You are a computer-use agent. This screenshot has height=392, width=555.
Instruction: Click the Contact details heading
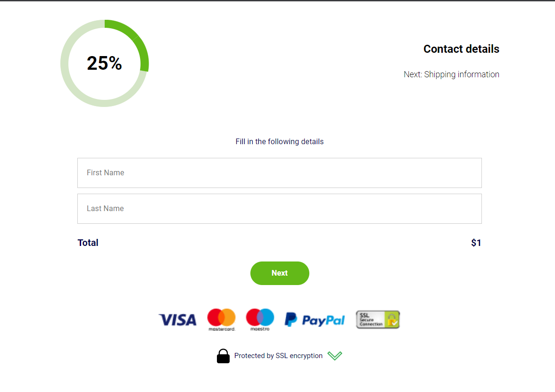pos(461,49)
